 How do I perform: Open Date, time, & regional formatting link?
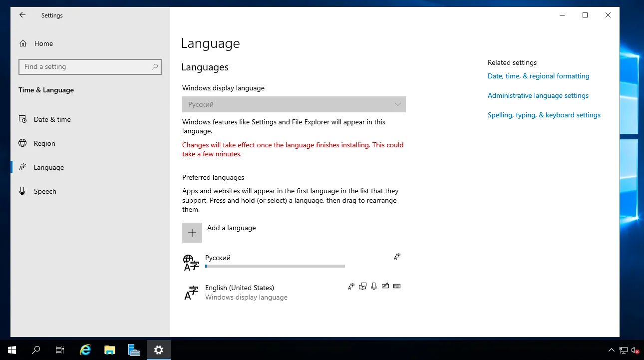(x=538, y=76)
